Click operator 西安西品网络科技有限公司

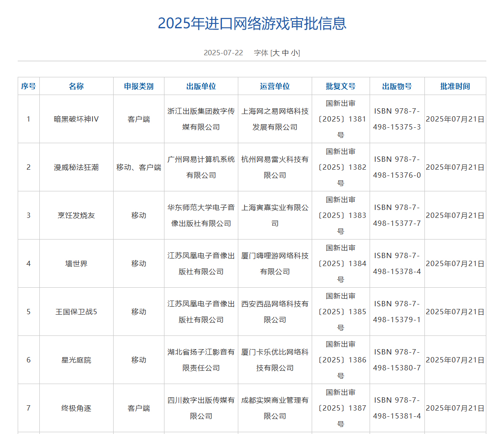[275, 312]
